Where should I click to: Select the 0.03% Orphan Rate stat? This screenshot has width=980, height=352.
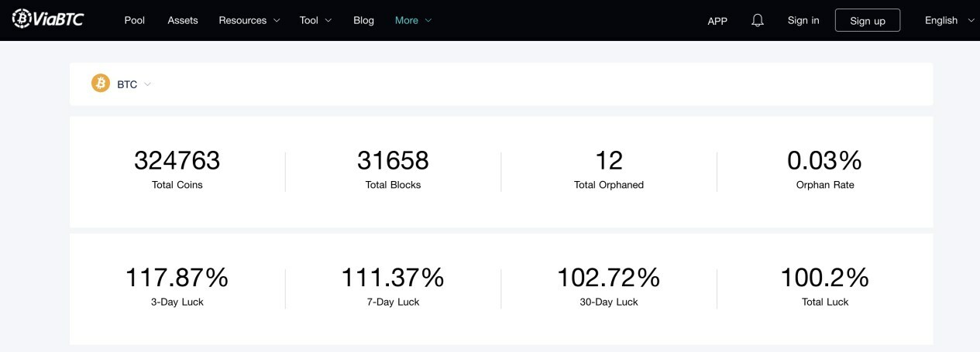(824, 161)
